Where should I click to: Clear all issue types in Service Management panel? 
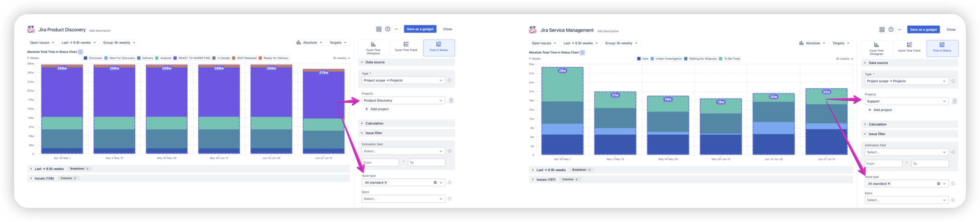(x=938, y=184)
